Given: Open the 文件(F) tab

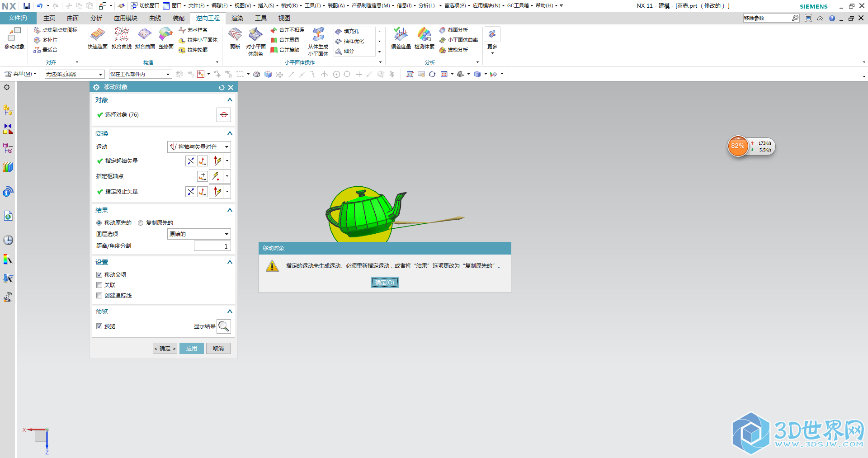Looking at the screenshot, I should point(18,18).
